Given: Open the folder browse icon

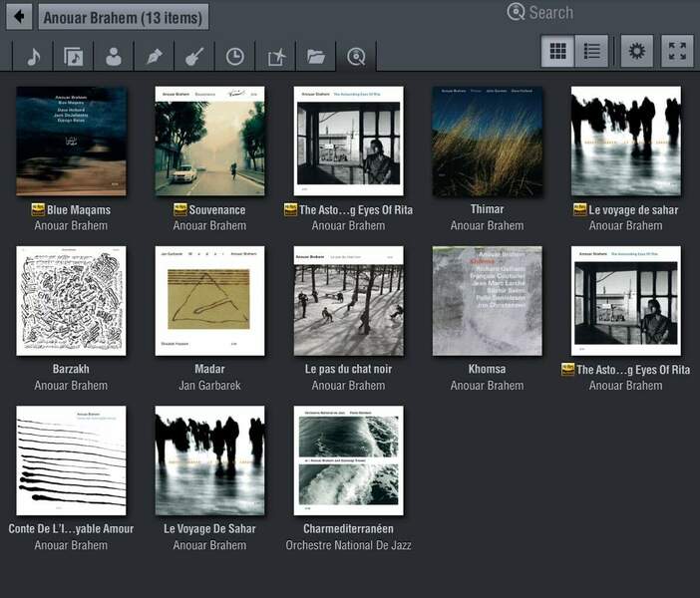Looking at the screenshot, I should pyautogui.click(x=315, y=57).
